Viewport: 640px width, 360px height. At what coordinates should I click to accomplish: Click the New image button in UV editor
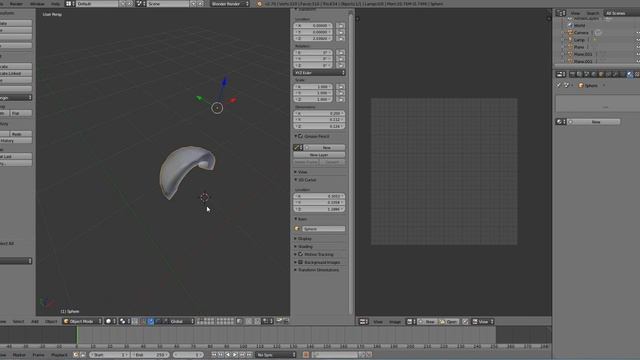(x=427, y=322)
